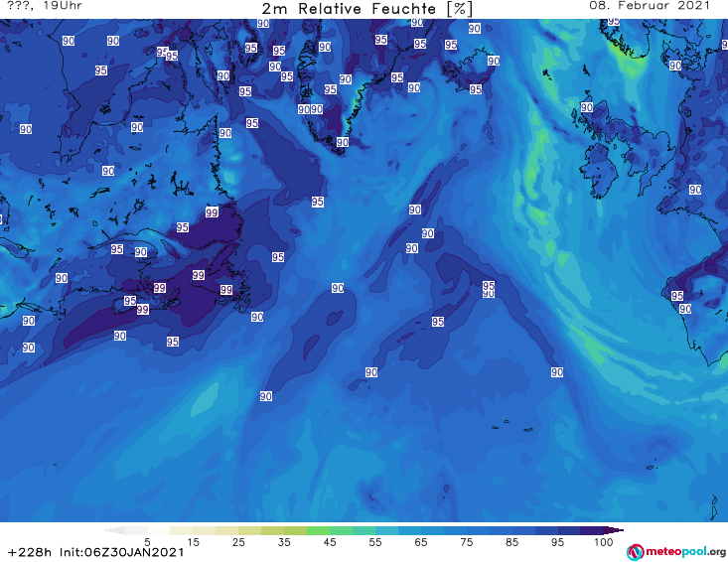
Task: Click the '95' value on the color scale legend
Action: 557,542
